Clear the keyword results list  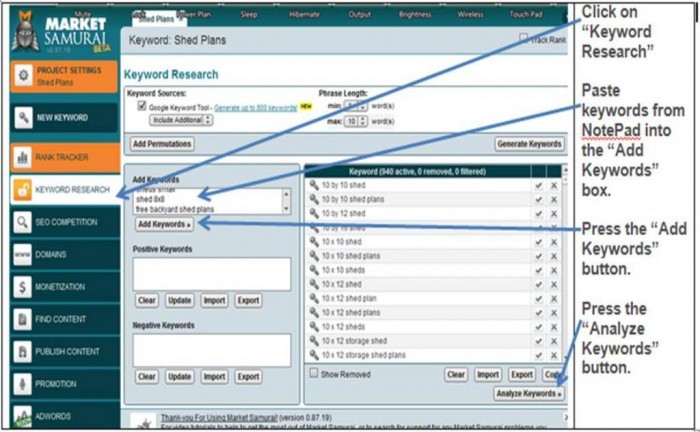point(456,374)
